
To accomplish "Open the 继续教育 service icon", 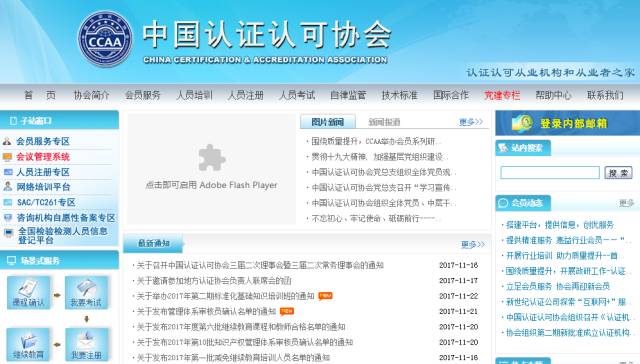I will 28,345.
